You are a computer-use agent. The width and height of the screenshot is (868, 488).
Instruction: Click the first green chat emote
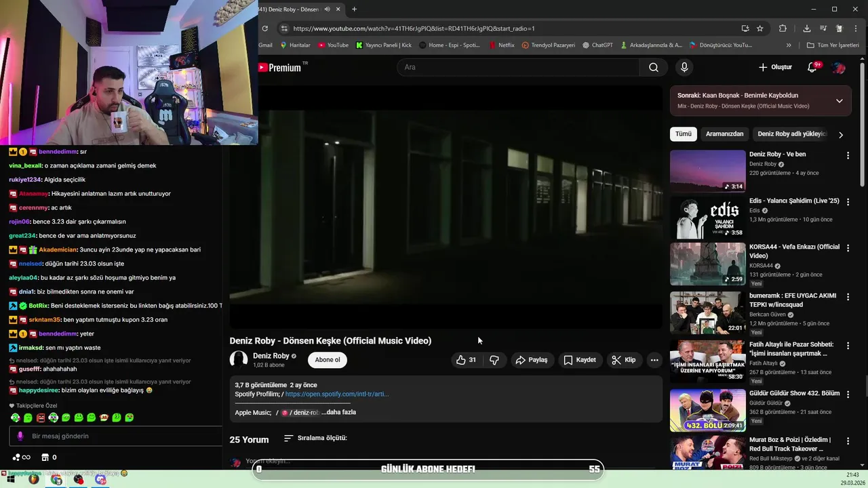tap(15, 418)
